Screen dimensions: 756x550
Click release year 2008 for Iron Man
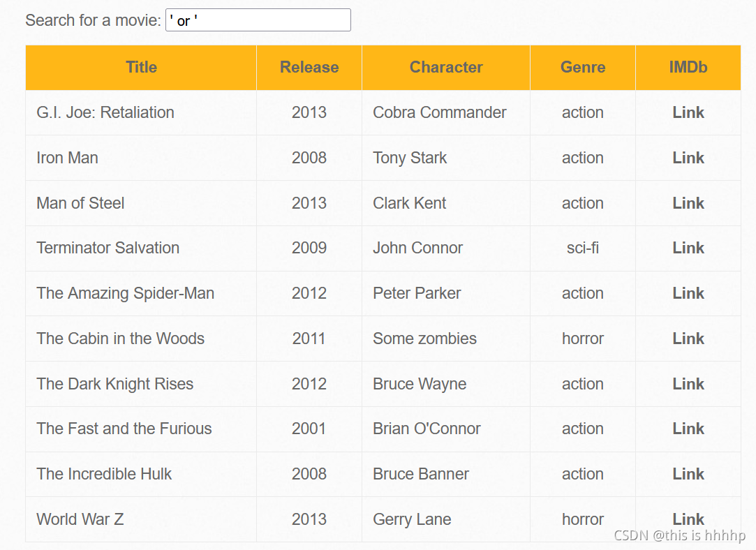(309, 158)
